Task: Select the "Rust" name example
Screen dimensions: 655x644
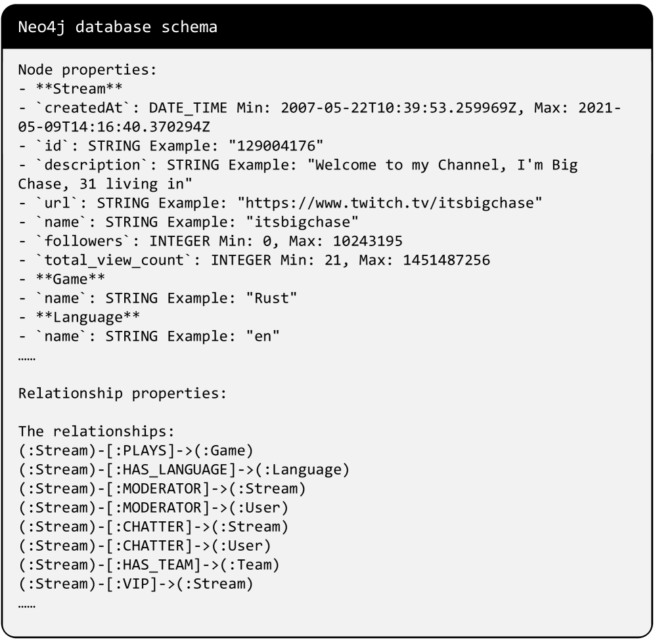Action: [271, 299]
